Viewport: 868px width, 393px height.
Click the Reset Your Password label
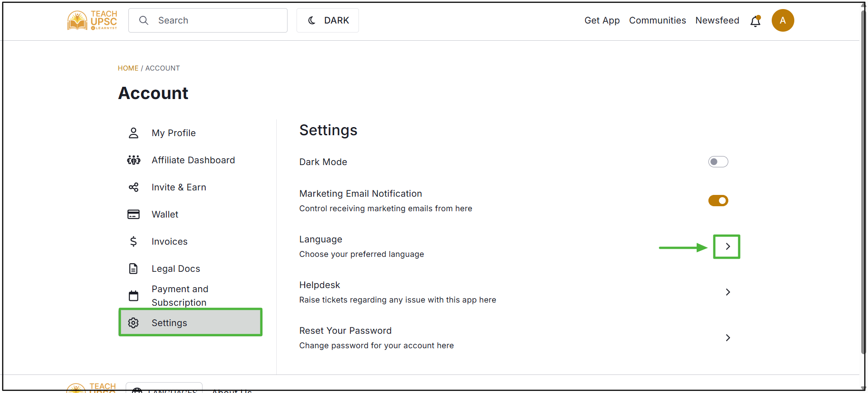pyautogui.click(x=345, y=331)
